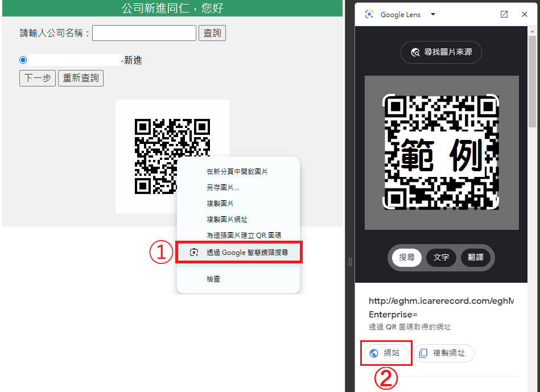Choose 在新分頁中開啟圖片 from context menu
Screen dimensions: 540x392
(x=238, y=172)
